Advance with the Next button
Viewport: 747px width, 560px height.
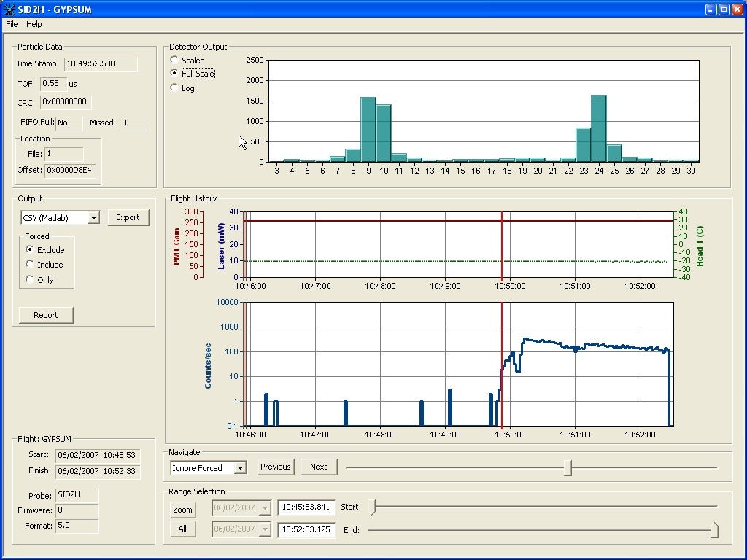pyautogui.click(x=319, y=467)
